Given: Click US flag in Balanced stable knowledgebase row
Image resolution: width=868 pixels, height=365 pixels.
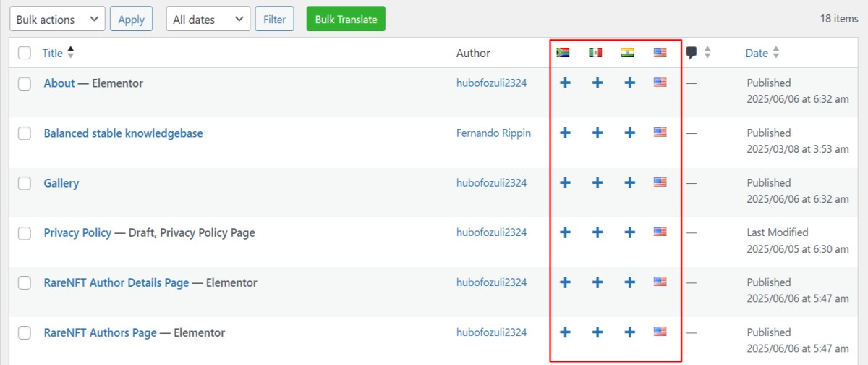Looking at the screenshot, I should (660, 133).
